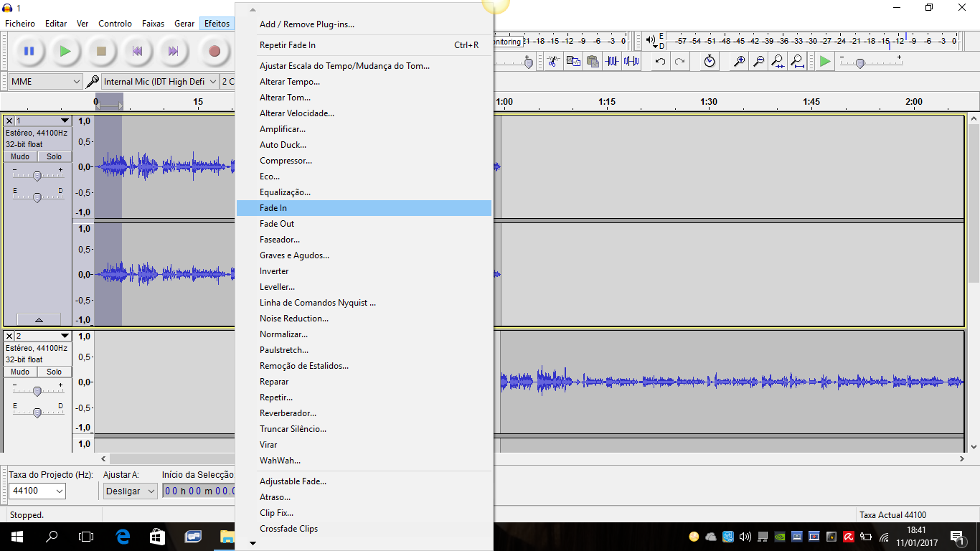Image resolution: width=980 pixels, height=551 pixels.
Task: Close track 2 with its X button
Action: tap(9, 336)
